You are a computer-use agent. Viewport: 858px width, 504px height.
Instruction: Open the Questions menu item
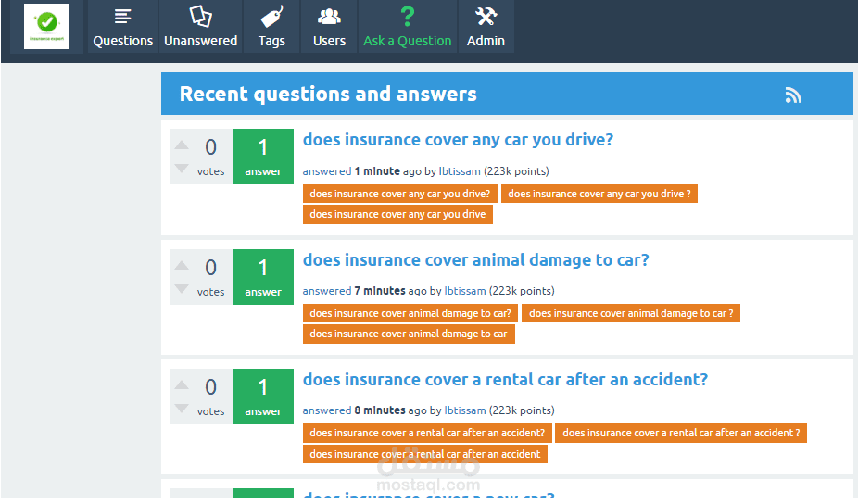pos(123,27)
